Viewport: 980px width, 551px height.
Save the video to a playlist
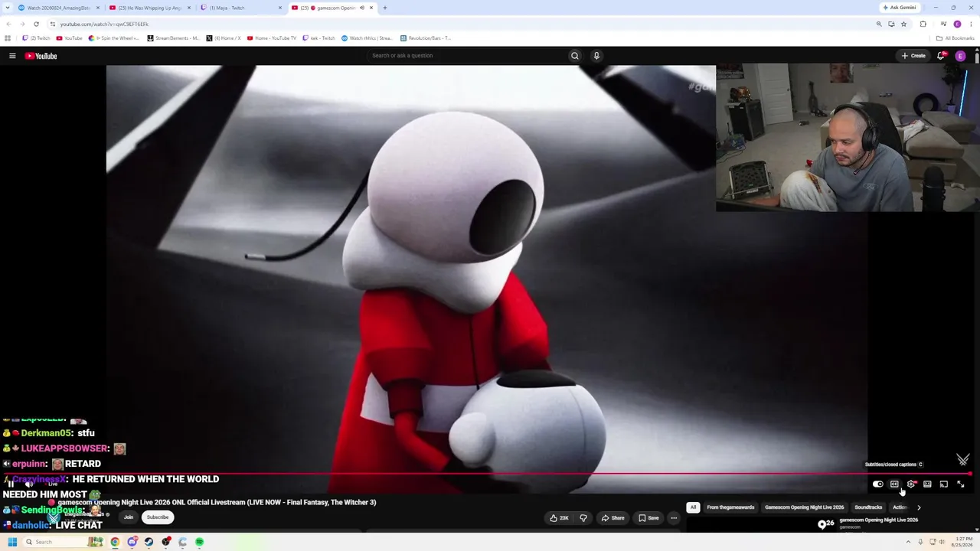[x=649, y=518]
